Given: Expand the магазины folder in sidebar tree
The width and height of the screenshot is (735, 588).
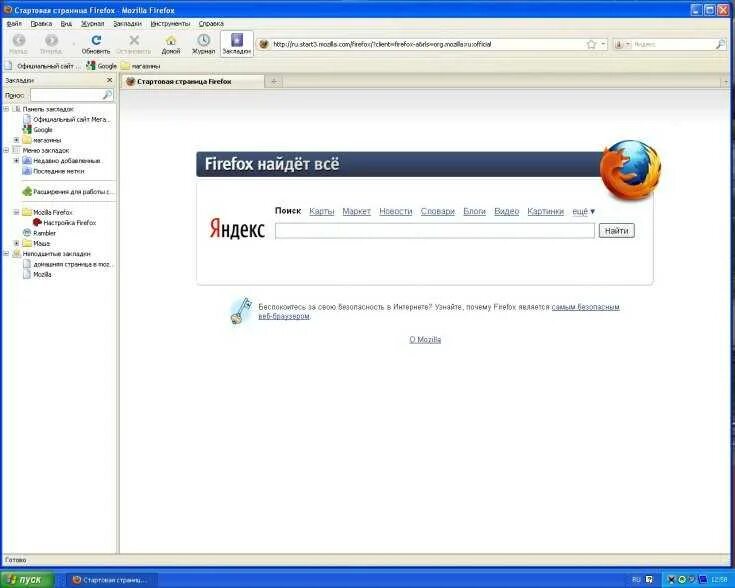Looking at the screenshot, I should tap(16, 140).
